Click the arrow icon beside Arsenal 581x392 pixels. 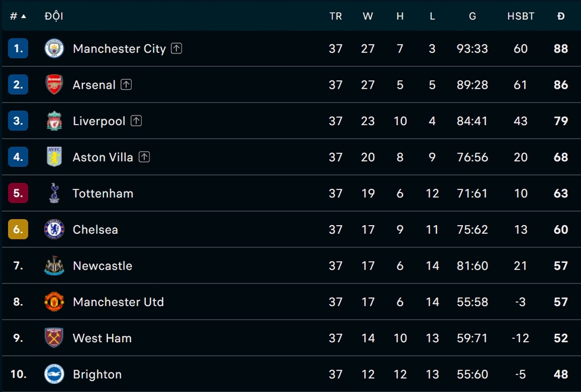click(126, 84)
